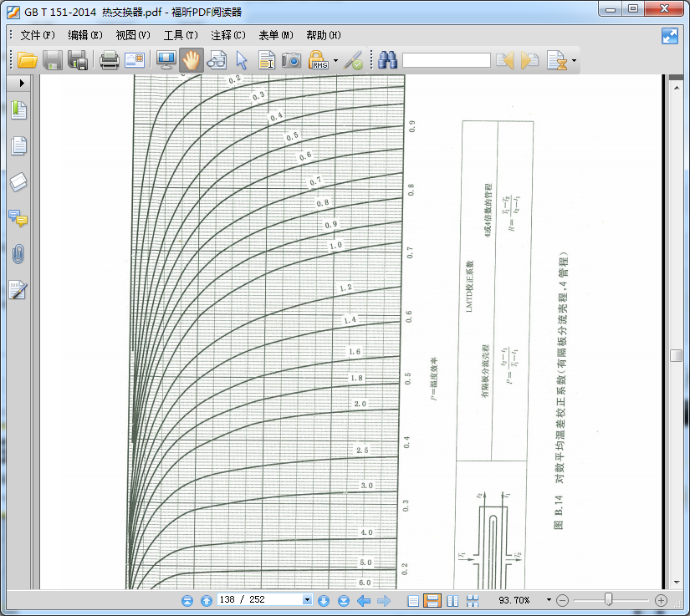Go to the next page

tap(324, 600)
